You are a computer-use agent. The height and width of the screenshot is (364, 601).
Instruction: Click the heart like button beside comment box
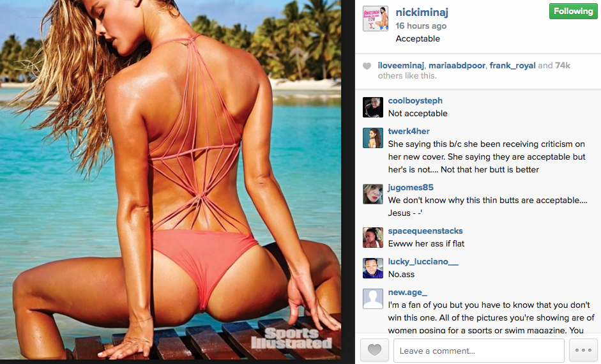tap(374, 350)
